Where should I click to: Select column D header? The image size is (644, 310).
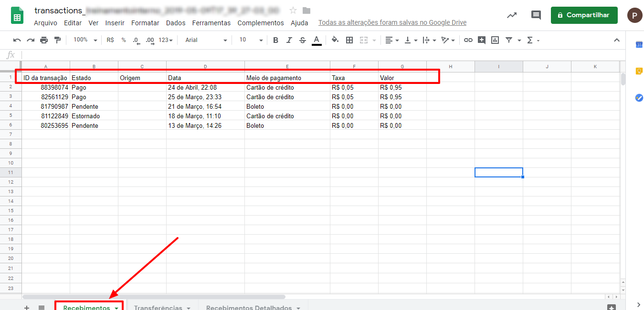205,66
